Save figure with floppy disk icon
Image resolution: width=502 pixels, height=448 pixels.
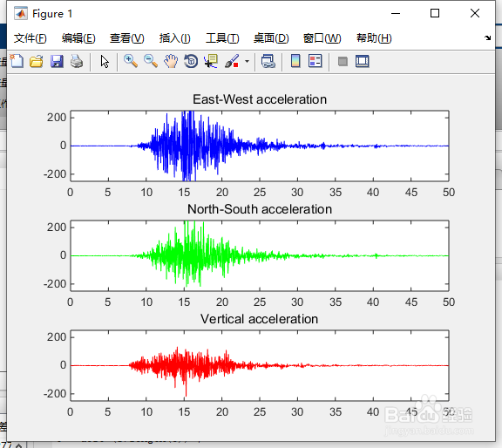[x=57, y=61]
